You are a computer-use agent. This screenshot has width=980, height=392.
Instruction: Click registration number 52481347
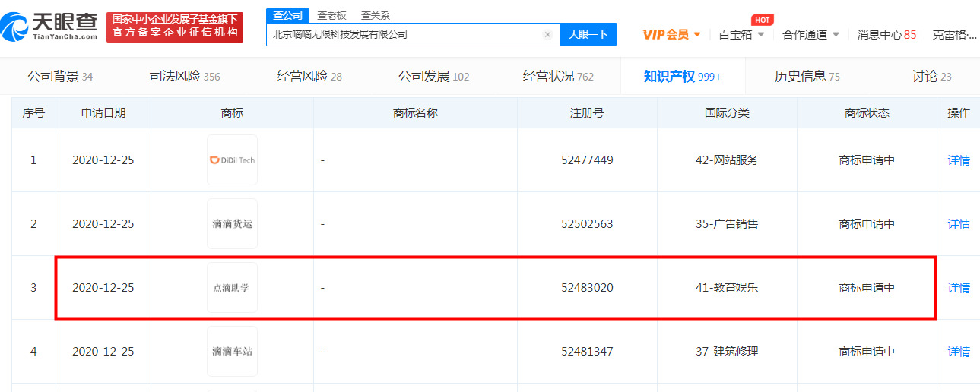tap(587, 352)
